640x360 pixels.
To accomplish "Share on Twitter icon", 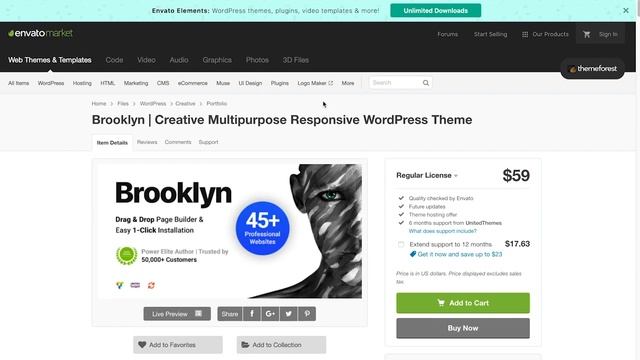I will pyautogui.click(x=289, y=314).
